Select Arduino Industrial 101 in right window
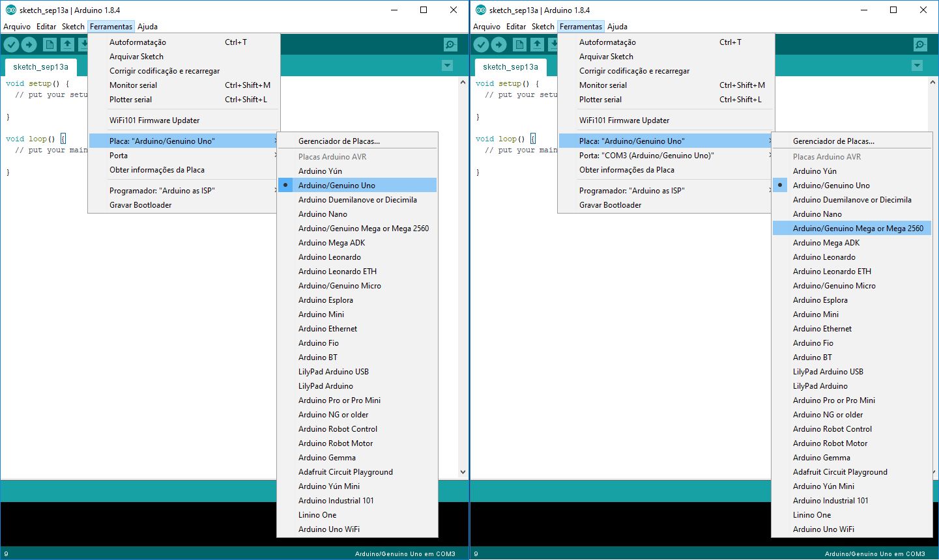 point(852,501)
